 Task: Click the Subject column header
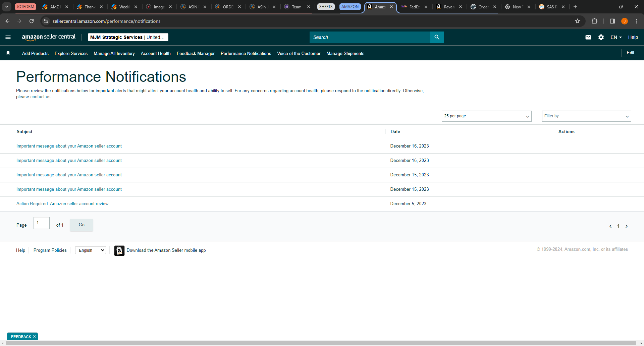pos(24,132)
